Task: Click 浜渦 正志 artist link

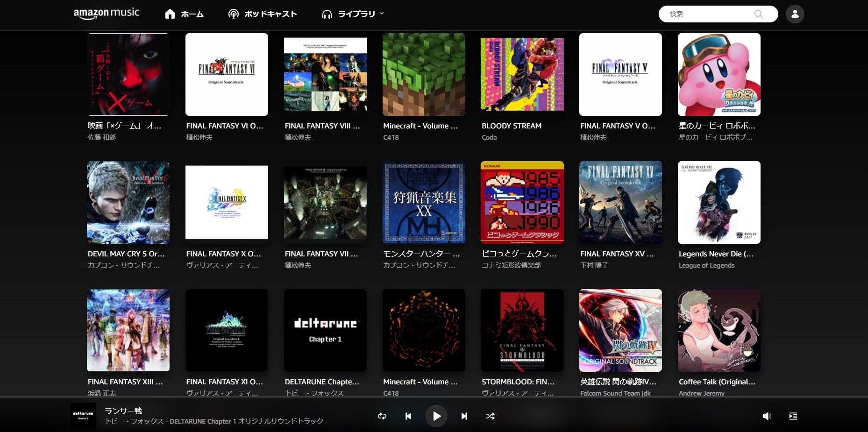Action: click(x=101, y=393)
